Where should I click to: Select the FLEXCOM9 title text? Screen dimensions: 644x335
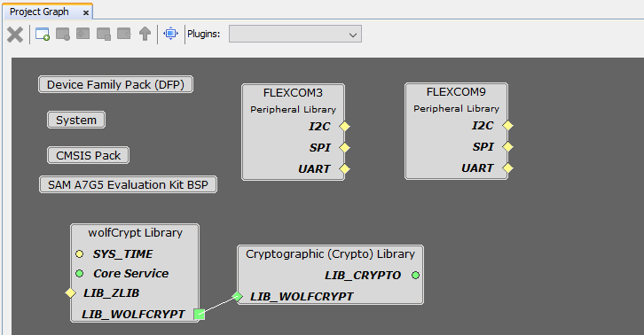[456, 92]
